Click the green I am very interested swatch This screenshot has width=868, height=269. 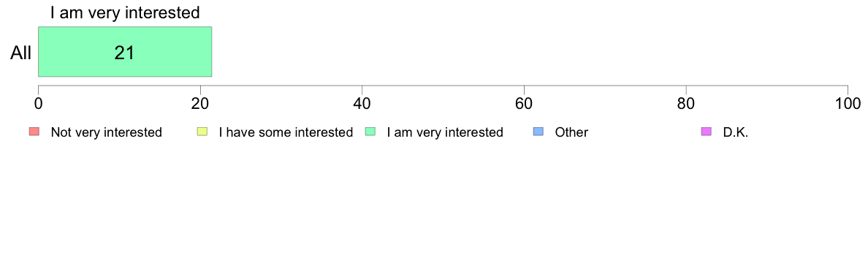click(x=370, y=132)
